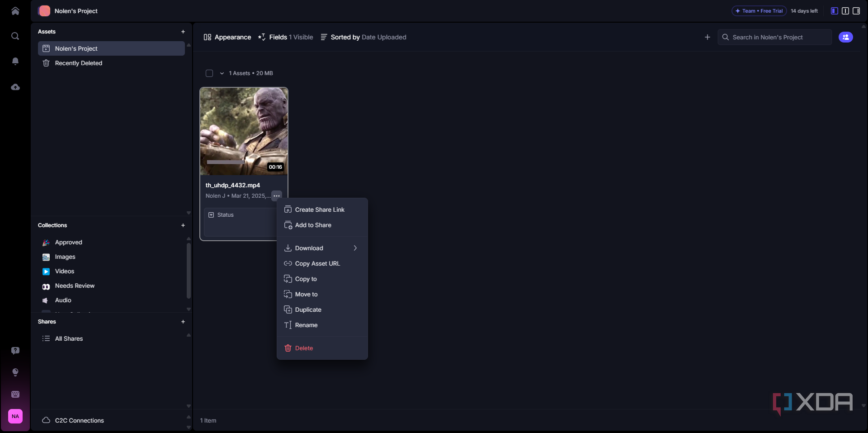
Task: Open the help question bubble icon
Action: tap(15, 351)
